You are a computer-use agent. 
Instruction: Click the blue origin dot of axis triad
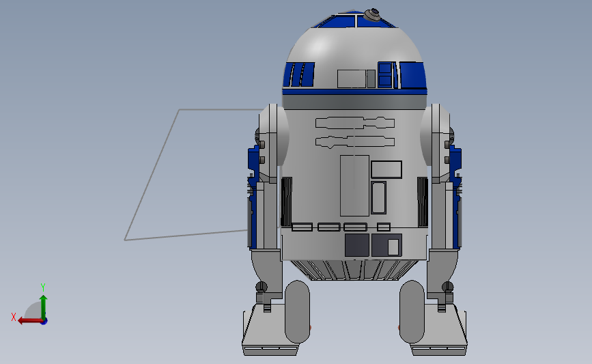coord(44,322)
